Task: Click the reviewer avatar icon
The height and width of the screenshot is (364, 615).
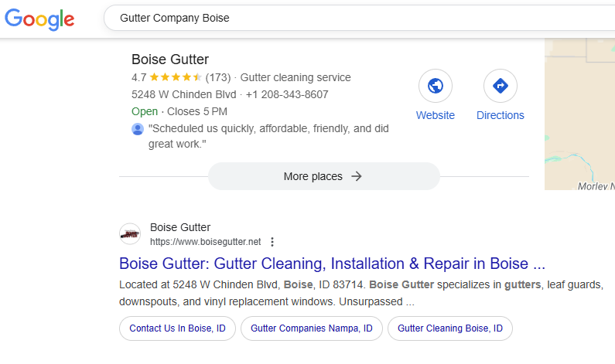Action: click(x=138, y=129)
